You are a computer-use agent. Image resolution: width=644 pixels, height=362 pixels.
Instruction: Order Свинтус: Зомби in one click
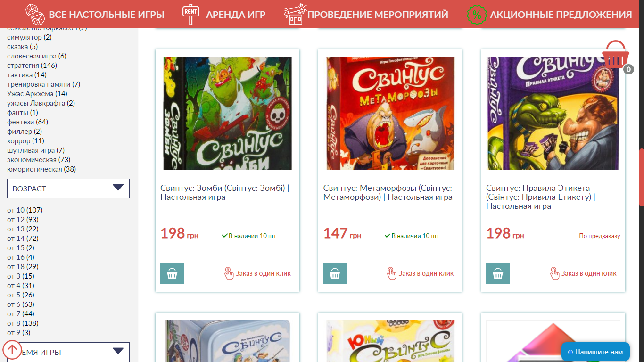tap(257, 273)
